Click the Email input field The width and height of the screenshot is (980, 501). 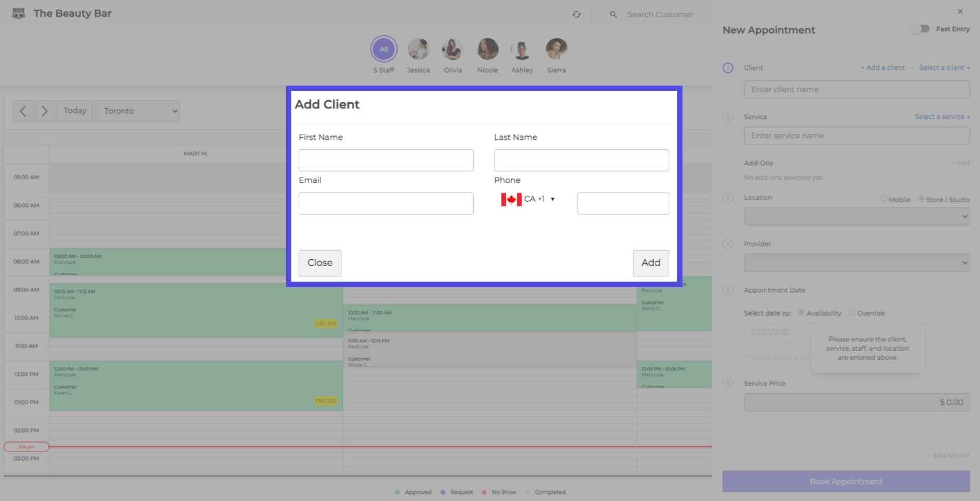pyautogui.click(x=386, y=203)
